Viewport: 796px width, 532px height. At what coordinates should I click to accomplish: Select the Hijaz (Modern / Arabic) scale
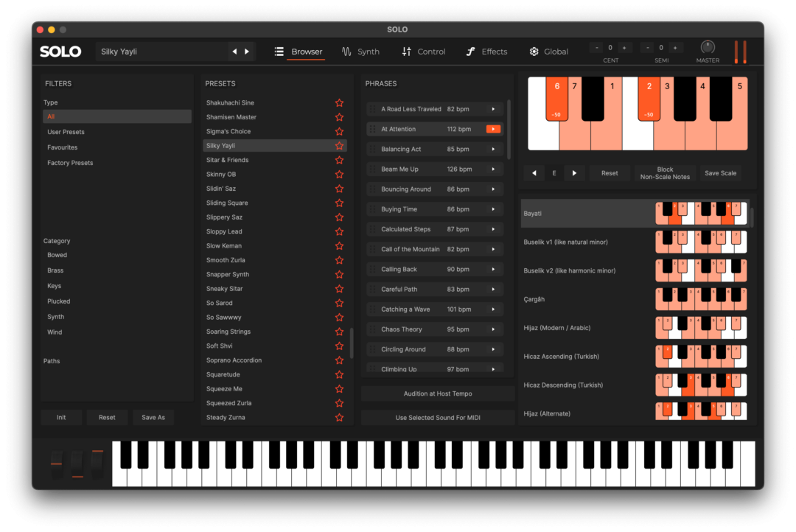click(557, 328)
